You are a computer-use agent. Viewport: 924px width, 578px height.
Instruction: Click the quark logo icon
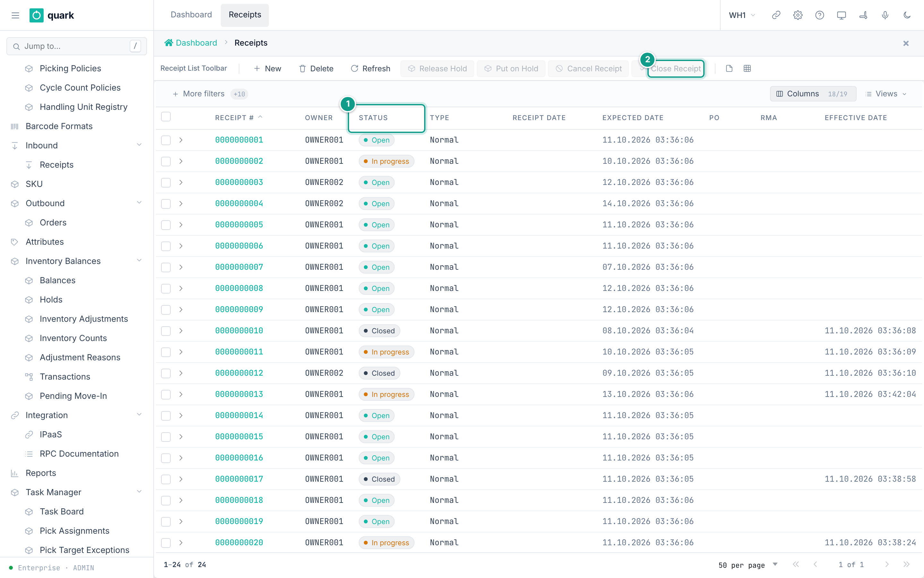(x=36, y=15)
